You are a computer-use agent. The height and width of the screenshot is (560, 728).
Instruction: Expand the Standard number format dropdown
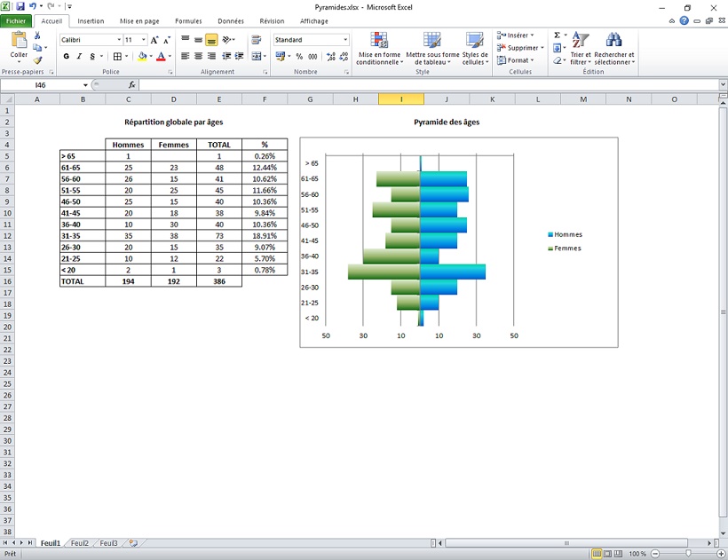344,40
